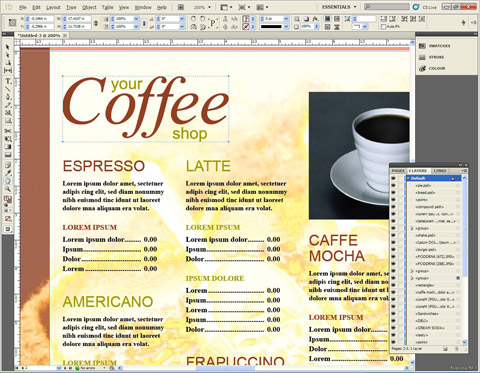This screenshot has width=480, height=373.
Task: Open the stroke weight 0 pt dropdown
Action: pos(286,19)
